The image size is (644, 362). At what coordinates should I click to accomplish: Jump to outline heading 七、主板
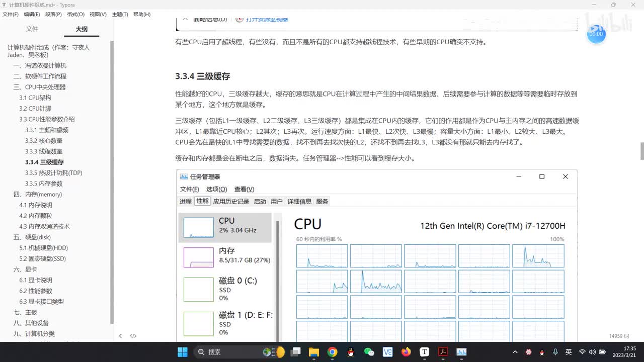(x=25, y=312)
